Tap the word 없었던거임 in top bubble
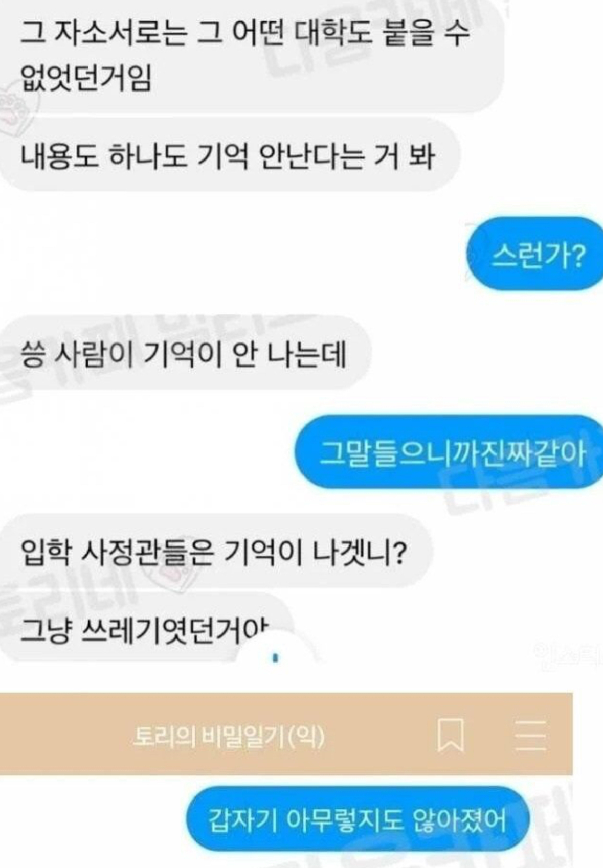This screenshot has height=868, width=603. [x=85, y=78]
